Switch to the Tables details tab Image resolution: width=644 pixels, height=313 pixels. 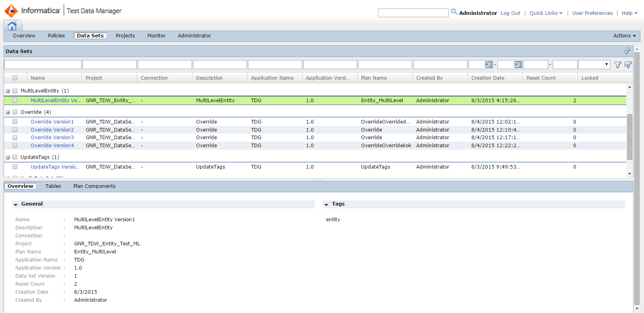(53, 186)
